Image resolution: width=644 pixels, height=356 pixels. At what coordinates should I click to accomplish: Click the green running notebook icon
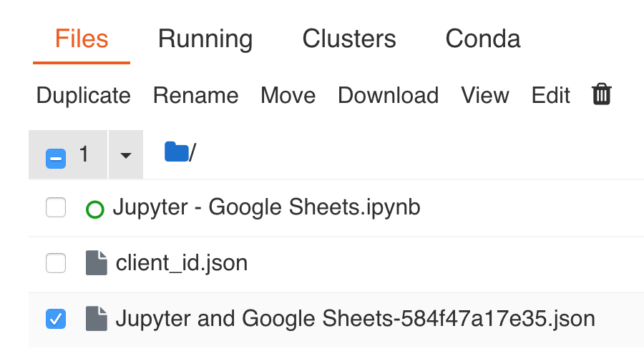[95, 209]
